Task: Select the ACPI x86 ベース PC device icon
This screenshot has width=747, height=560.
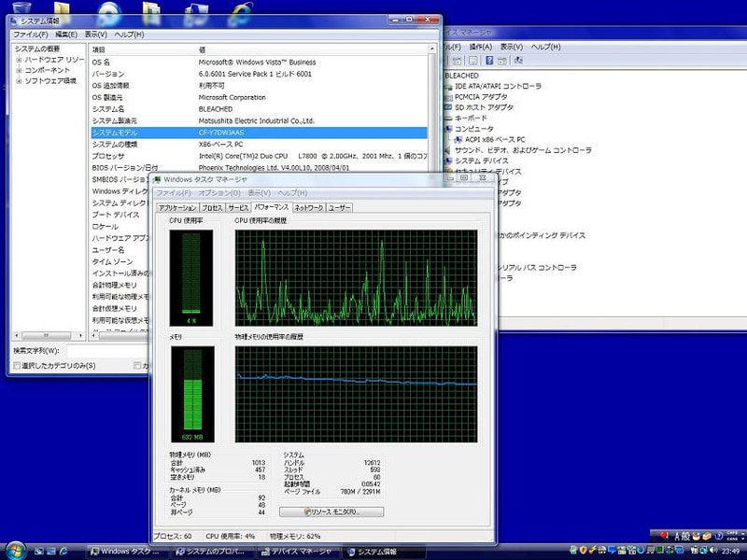Action: point(458,139)
